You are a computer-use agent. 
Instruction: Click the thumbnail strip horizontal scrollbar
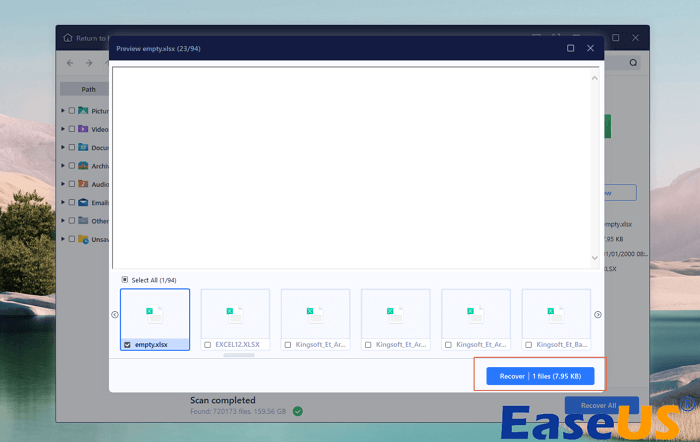point(239,355)
